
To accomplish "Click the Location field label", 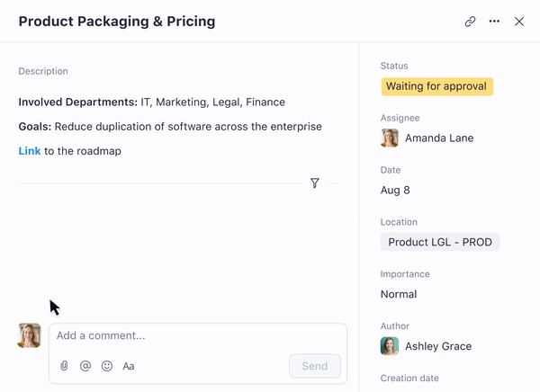I will point(399,222).
